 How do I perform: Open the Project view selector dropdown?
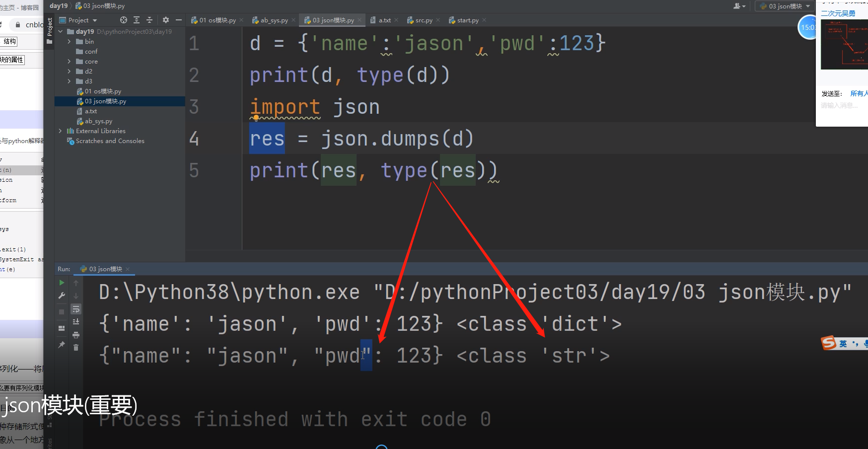pos(78,20)
